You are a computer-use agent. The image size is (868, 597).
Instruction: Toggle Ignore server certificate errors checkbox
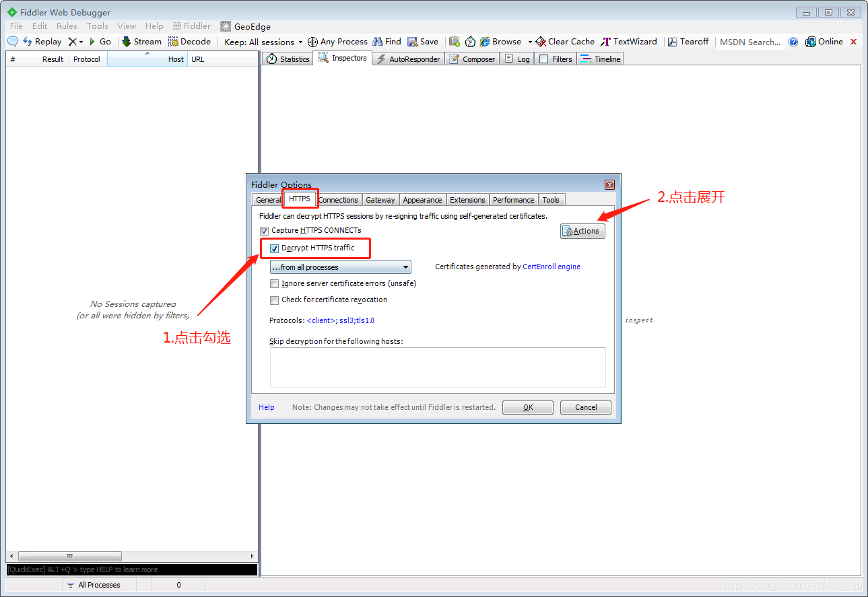(x=274, y=284)
